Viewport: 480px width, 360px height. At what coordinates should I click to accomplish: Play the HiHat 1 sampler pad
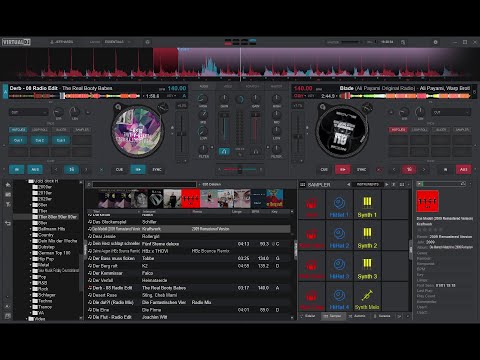coord(339,204)
